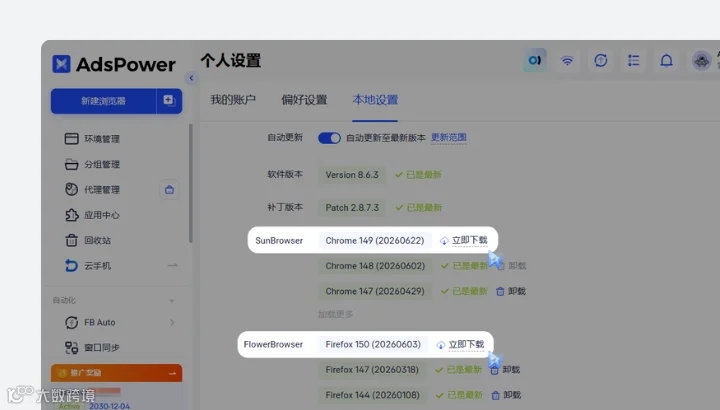
Task: Click the download cloud icon beside Chrome 149
Action: coord(444,241)
